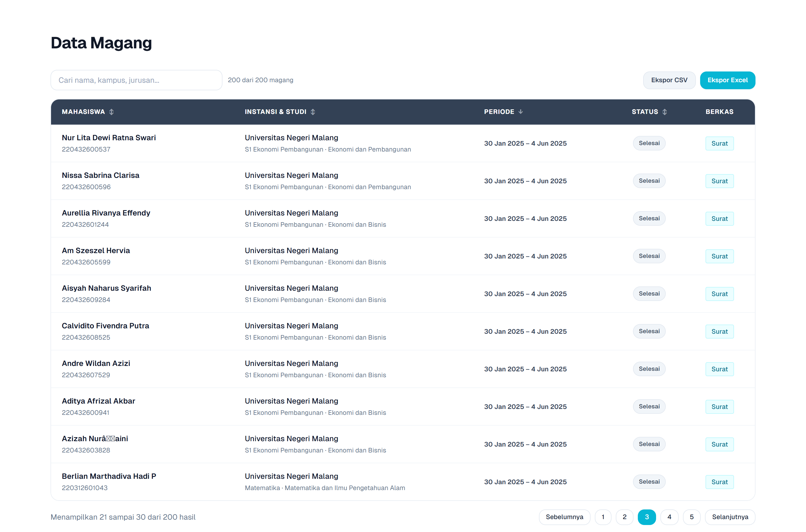This screenshot has width=806, height=532.
Task: Click 'Menampilkan 21 sampai 30' summary text
Action: point(123,517)
